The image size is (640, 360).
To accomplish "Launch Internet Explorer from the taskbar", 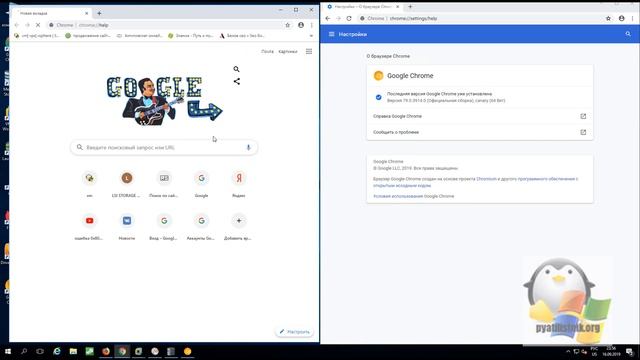I will pyautogui.click(x=57, y=351).
